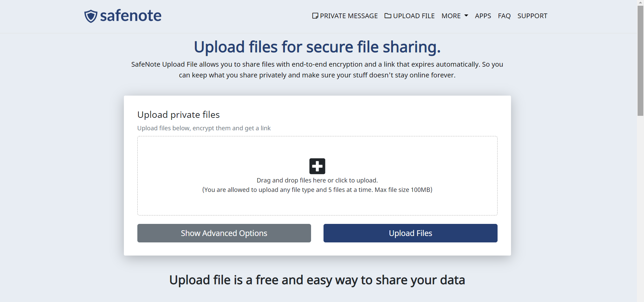
Task: Go to the FAQ page
Action: [504, 16]
